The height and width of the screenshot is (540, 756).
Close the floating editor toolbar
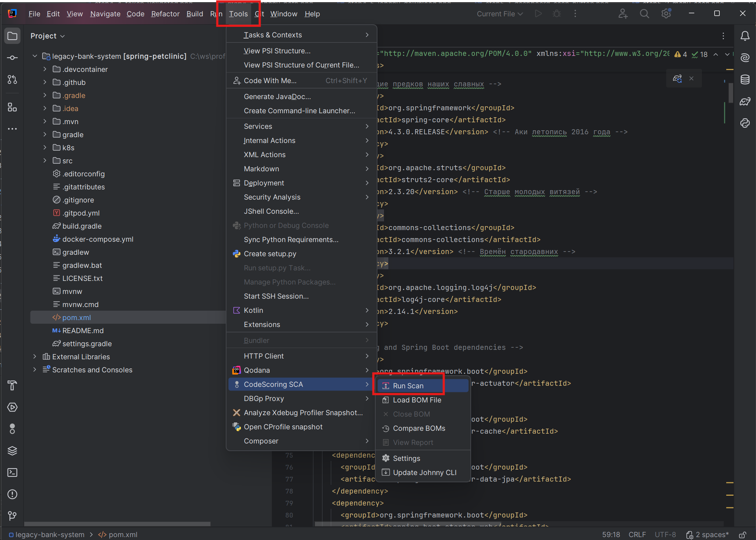691,78
